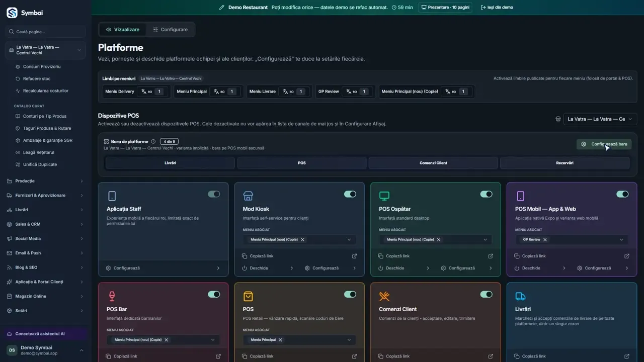Click the POS shopping bag icon

pos(248,296)
